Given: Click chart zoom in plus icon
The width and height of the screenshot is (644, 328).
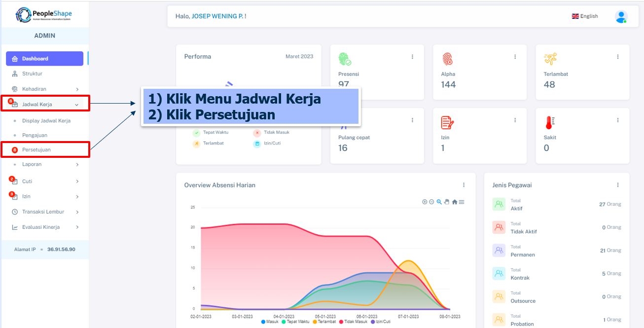Looking at the screenshot, I should click(x=425, y=202).
